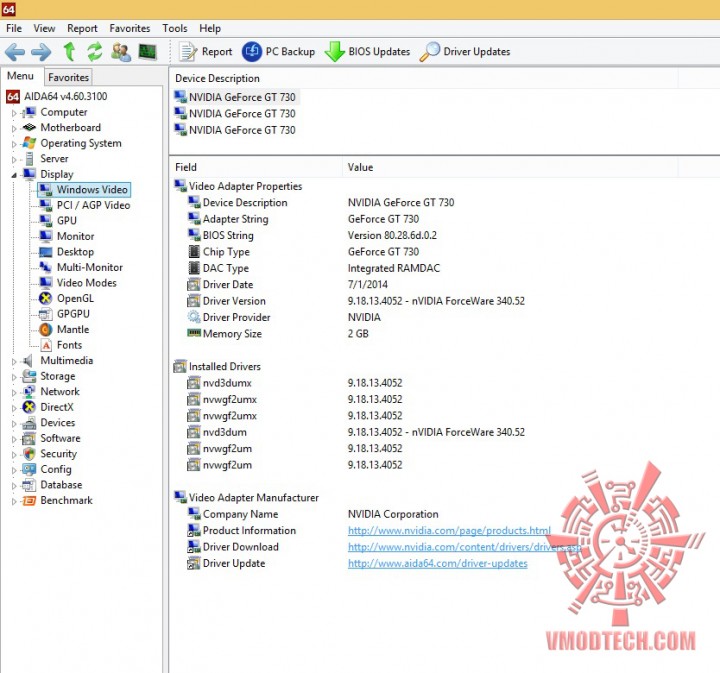This screenshot has height=673, width=720.
Task: Open the Favorites menu
Action: pyautogui.click(x=130, y=28)
